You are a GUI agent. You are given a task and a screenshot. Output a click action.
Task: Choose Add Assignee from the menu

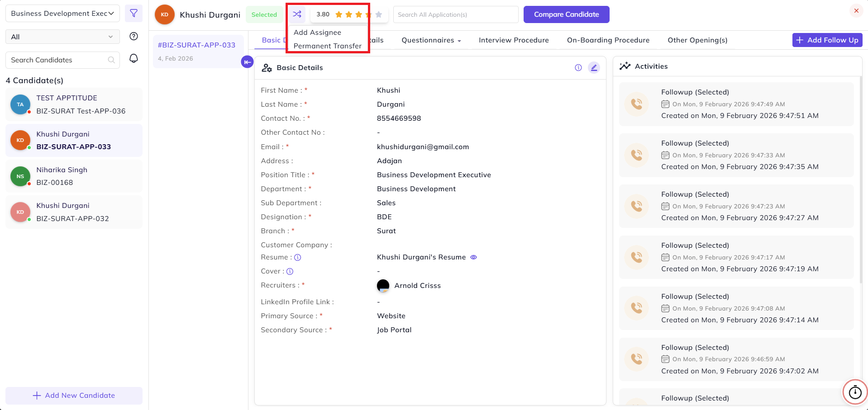tap(317, 33)
